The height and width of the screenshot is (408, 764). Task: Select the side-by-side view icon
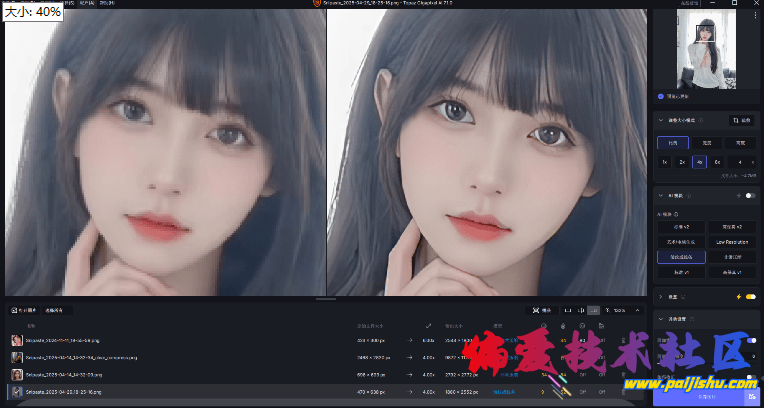pyautogui.click(x=593, y=310)
